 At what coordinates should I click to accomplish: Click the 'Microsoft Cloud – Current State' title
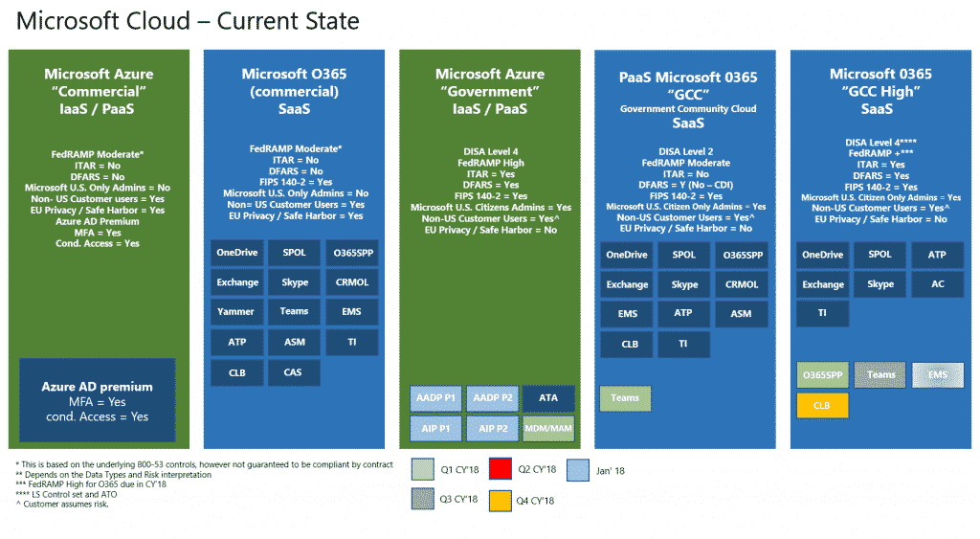tap(188, 21)
